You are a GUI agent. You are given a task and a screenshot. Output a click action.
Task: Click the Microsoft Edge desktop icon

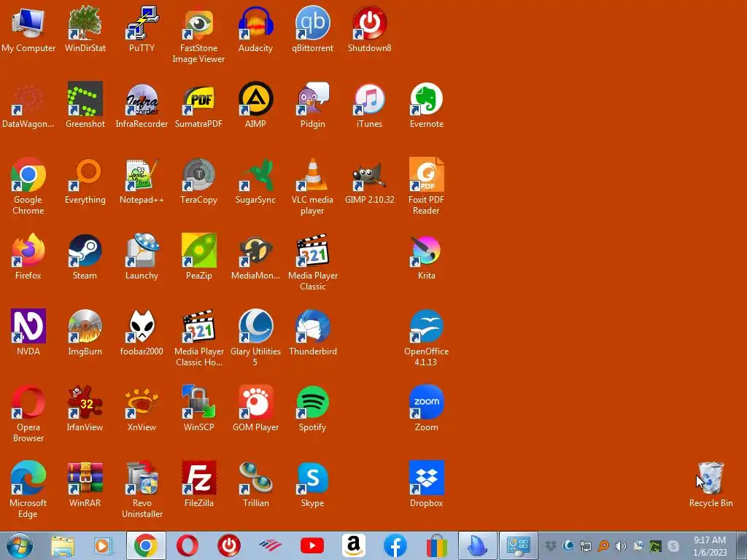coord(28,477)
